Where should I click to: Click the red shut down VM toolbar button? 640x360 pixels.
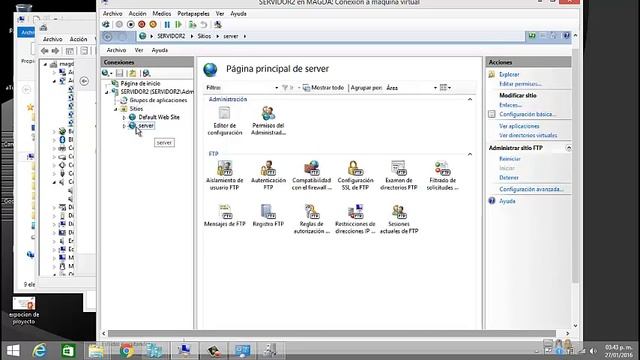pos(142,24)
